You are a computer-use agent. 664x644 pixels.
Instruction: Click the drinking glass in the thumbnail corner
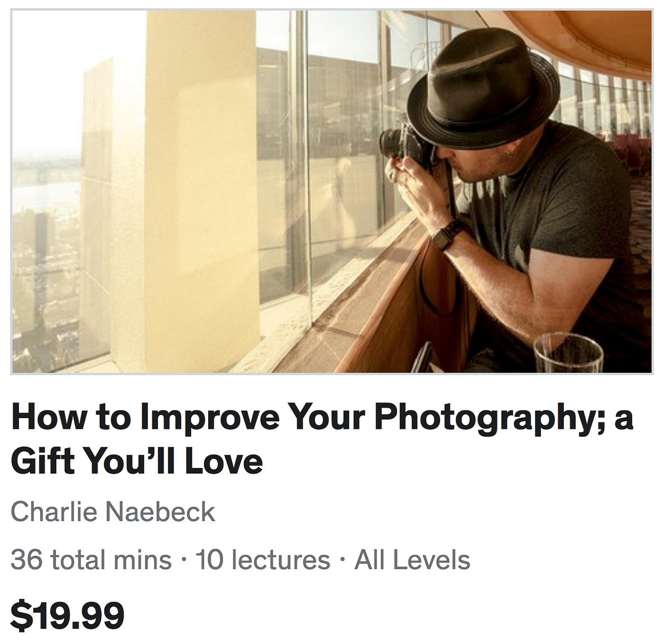pos(568,354)
